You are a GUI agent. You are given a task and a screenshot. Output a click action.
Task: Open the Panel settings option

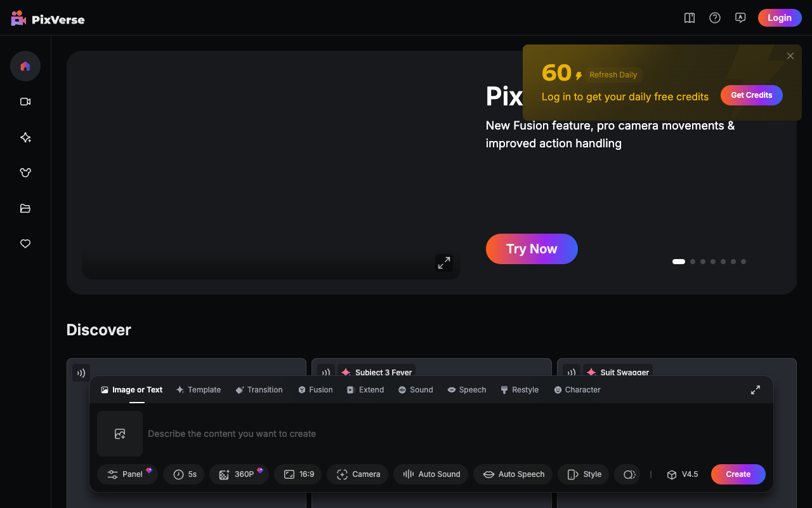[128, 474]
